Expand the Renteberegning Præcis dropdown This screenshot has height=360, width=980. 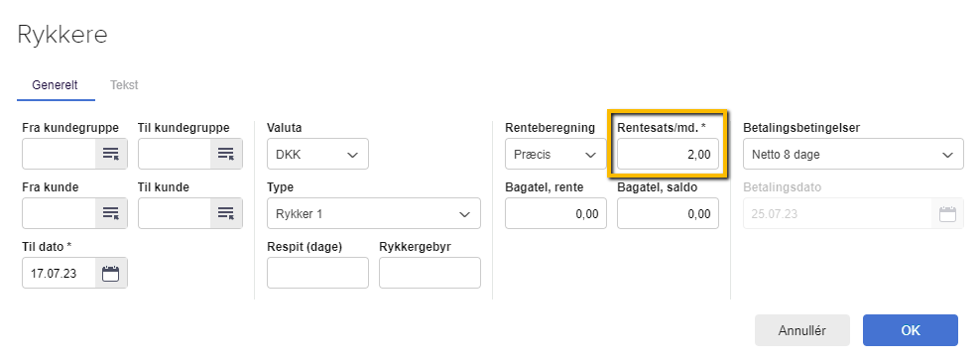(x=555, y=154)
